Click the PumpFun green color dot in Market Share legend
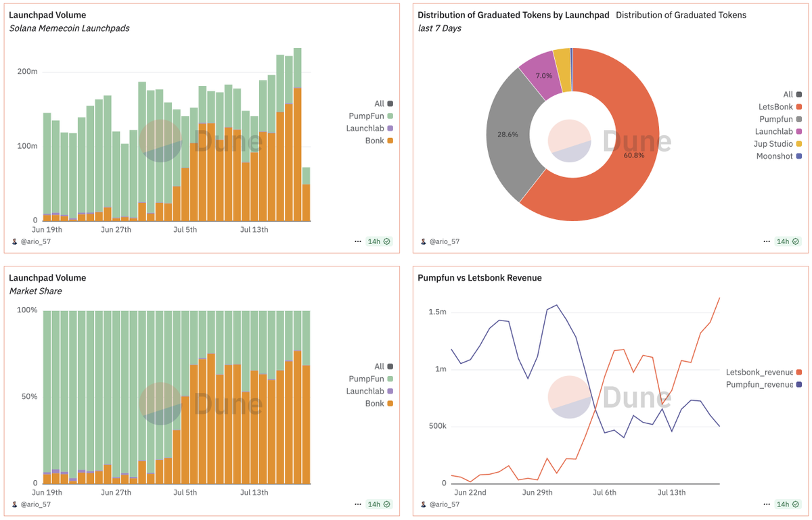 [390, 379]
